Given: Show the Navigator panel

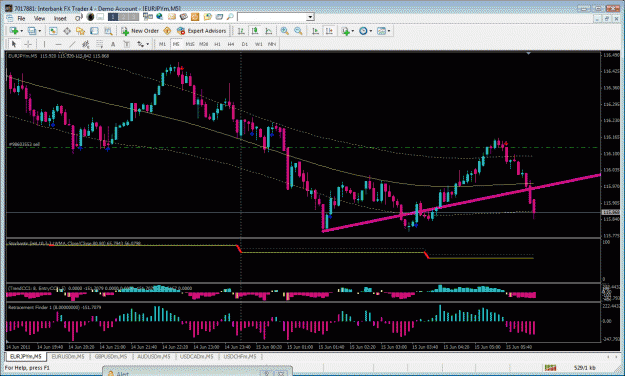Looking at the screenshot, I should click(81, 31).
